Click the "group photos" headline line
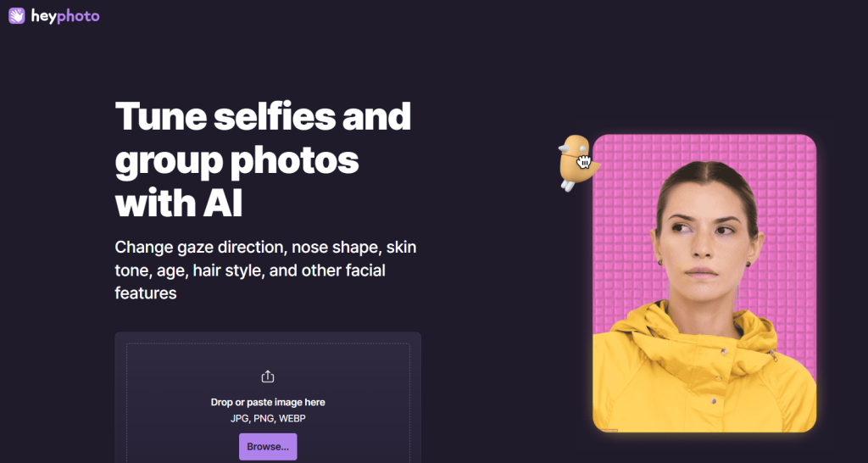Screen dimensions: 868x463 tap(237, 160)
